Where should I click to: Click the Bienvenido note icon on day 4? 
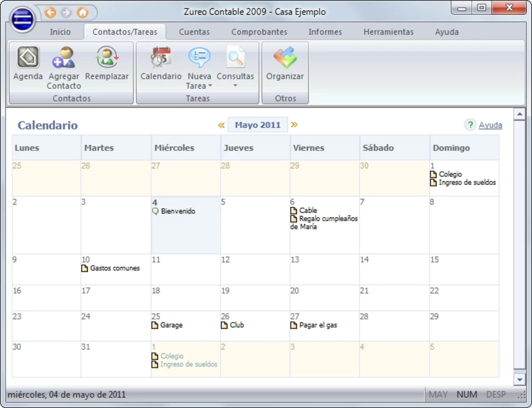point(156,211)
